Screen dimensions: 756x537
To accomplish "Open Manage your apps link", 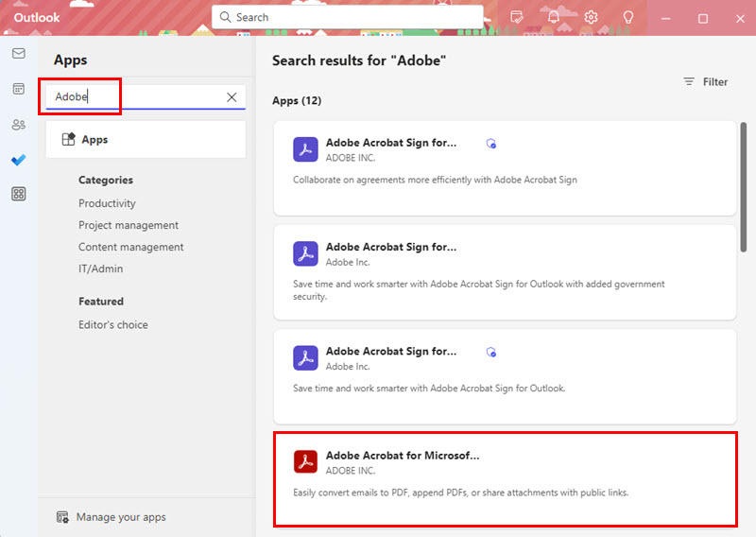I will (x=121, y=517).
